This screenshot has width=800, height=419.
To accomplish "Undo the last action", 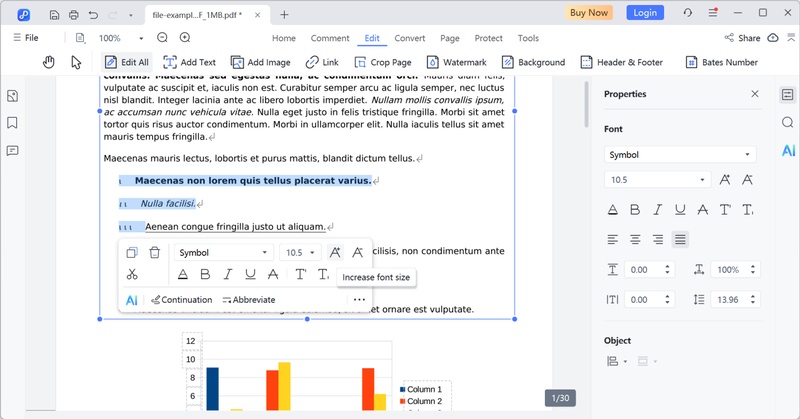I will click(93, 15).
